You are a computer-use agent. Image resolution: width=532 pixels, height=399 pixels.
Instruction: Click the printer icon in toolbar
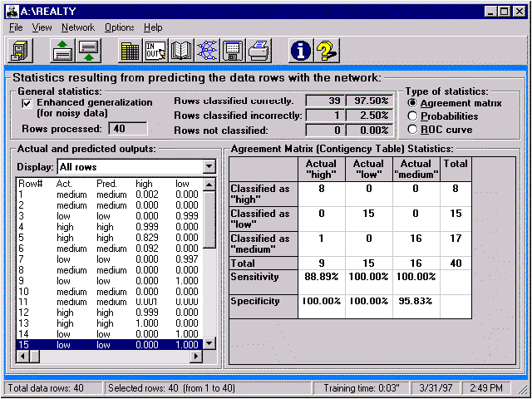coord(259,51)
